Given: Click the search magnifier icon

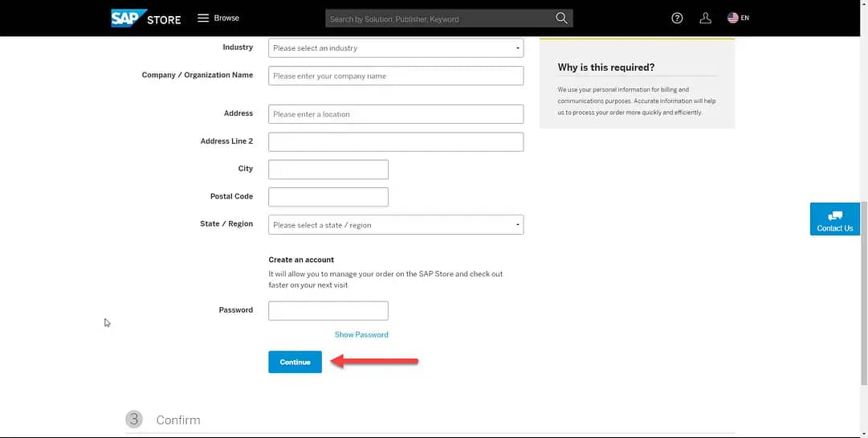Looking at the screenshot, I should coord(561,18).
